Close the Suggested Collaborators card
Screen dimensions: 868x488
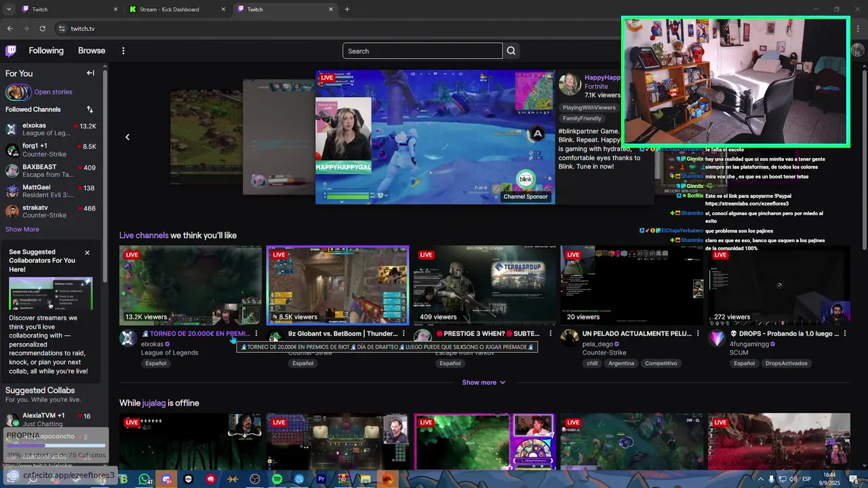[x=87, y=253]
